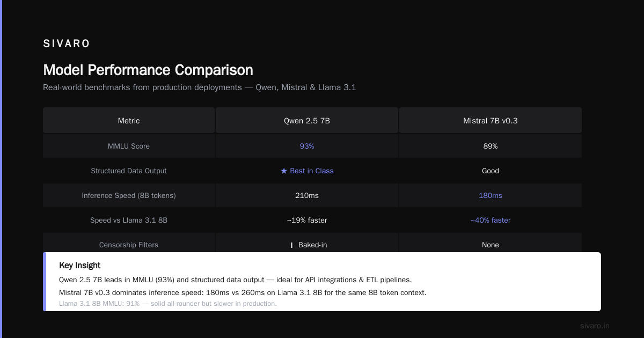644x338 pixels.
Task: Click the ~19% faster cell
Action: 307,220
